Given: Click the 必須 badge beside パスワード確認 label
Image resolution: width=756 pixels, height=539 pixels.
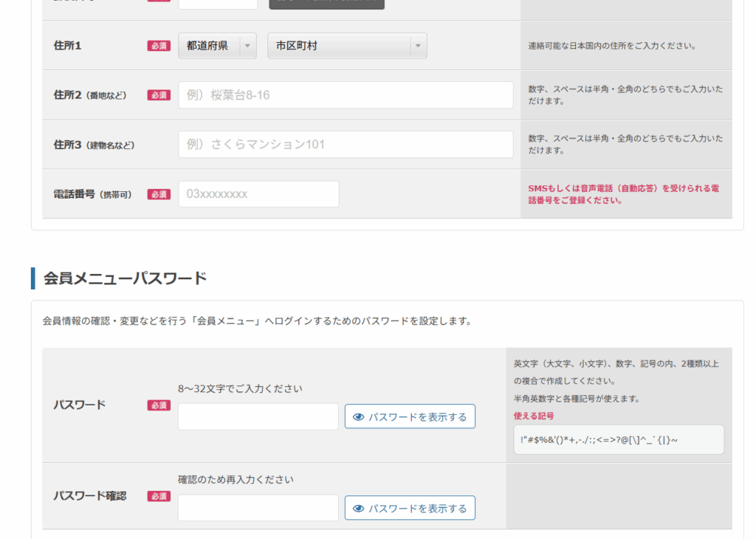Looking at the screenshot, I should [159, 496].
